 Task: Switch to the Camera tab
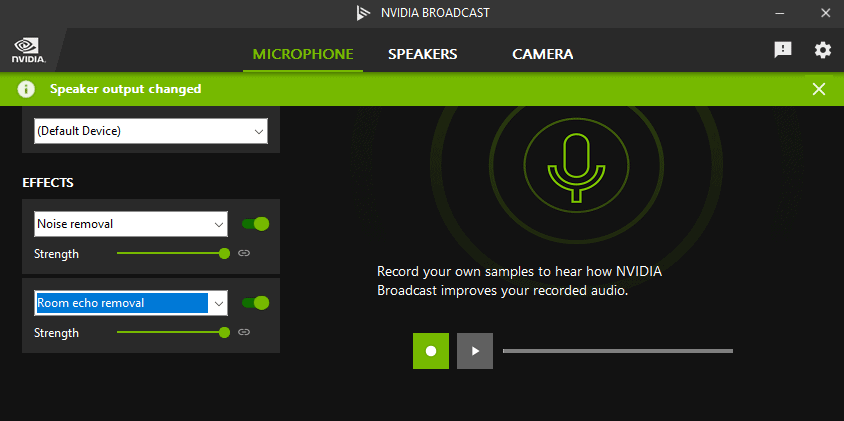pos(543,54)
